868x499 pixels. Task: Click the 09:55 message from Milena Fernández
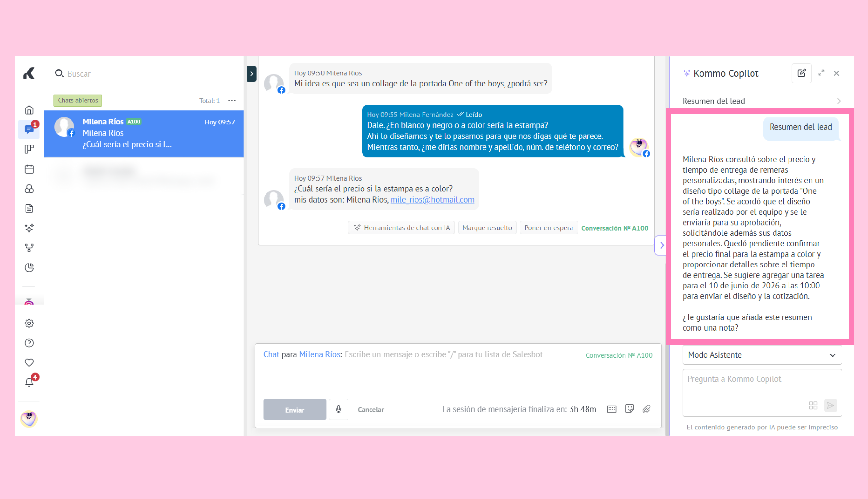click(492, 131)
